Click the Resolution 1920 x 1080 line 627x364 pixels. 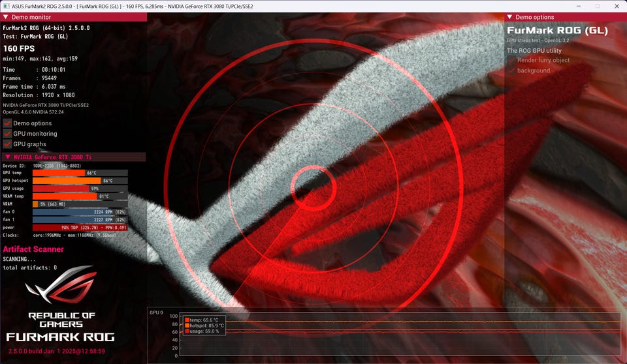coord(39,95)
